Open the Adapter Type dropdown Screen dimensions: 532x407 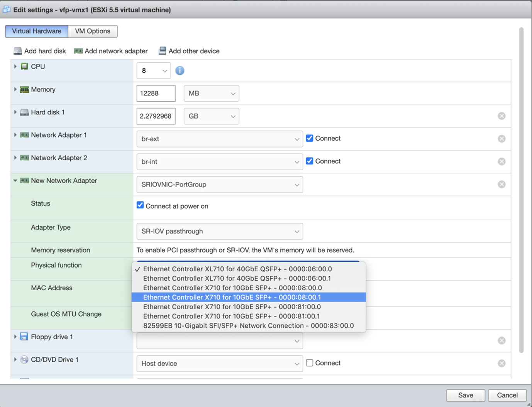[220, 231]
